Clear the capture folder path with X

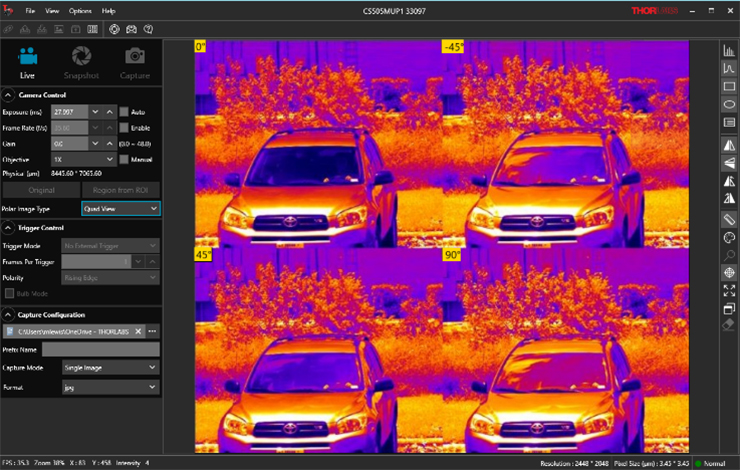[x=138, y=331]
